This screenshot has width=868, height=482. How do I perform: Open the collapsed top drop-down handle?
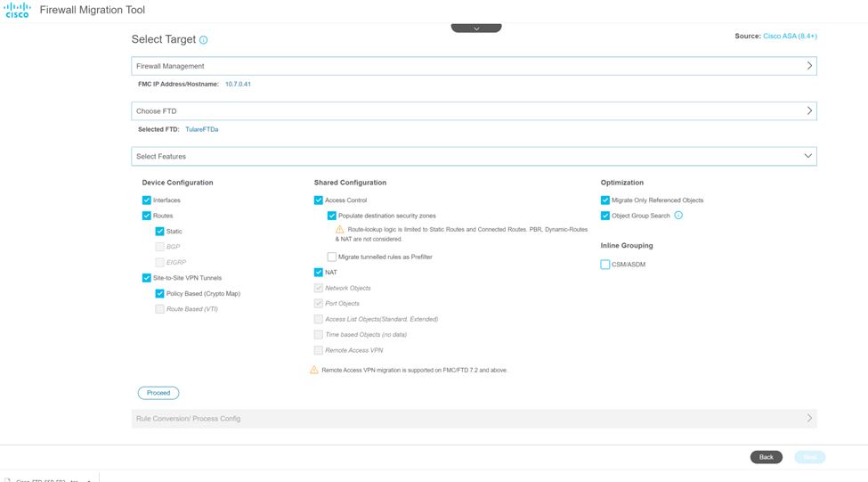coord(476,29)
